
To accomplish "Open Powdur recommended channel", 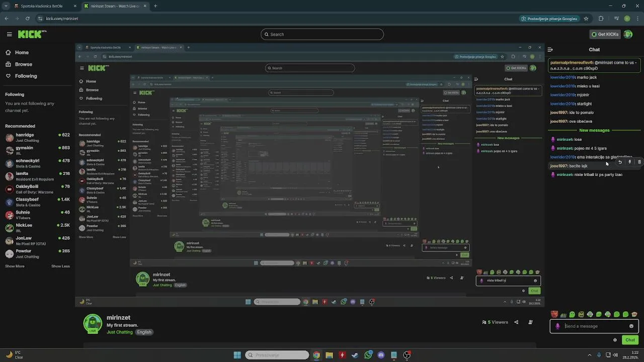I will pos(37,253).
